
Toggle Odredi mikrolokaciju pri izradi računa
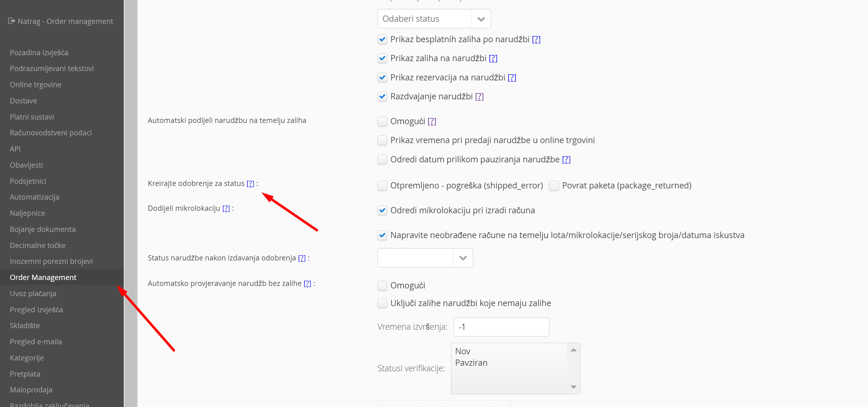tap(382, 210)
